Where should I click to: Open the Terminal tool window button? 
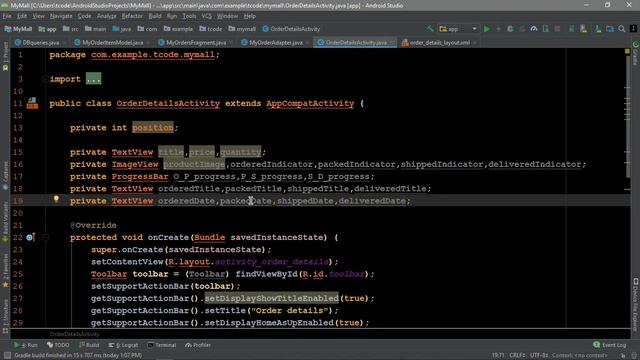pos(162,345)
